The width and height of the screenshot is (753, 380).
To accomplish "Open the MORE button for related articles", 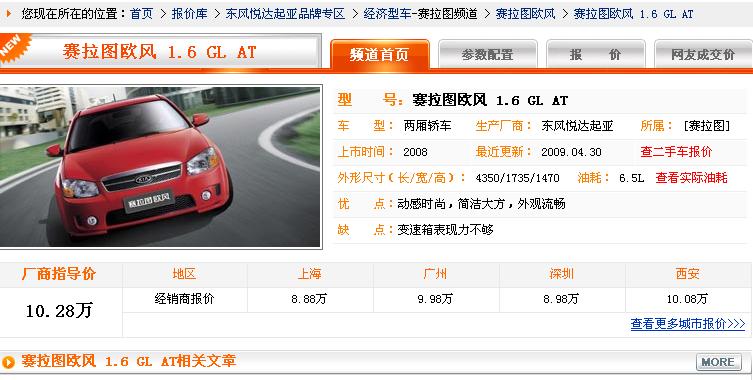I will (718, 362).
